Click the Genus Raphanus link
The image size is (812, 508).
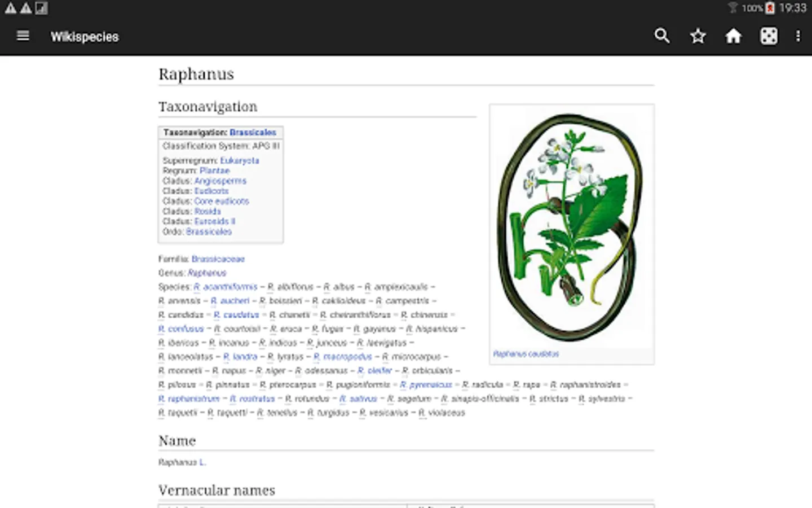click(207, 273)
